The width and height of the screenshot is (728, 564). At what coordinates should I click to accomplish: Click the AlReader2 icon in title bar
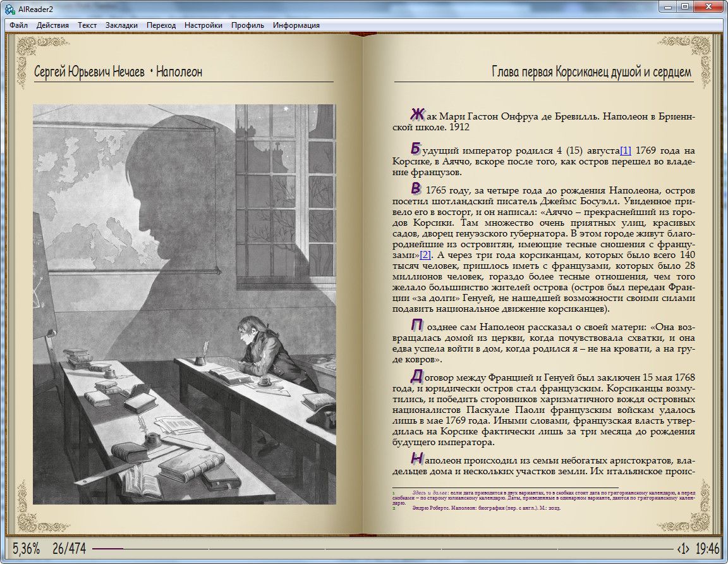tap(9, 7)
